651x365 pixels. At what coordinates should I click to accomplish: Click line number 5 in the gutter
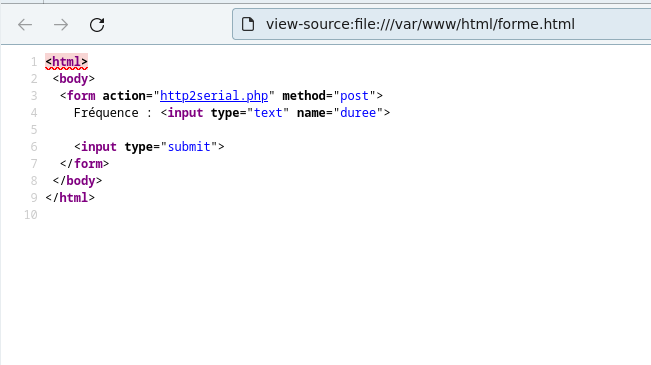click(x=34, y=130)
